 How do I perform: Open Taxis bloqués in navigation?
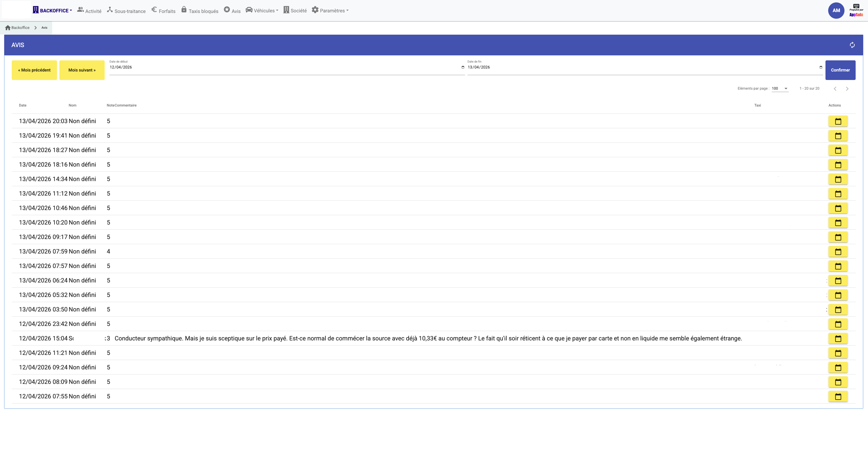tap(200, 11)
